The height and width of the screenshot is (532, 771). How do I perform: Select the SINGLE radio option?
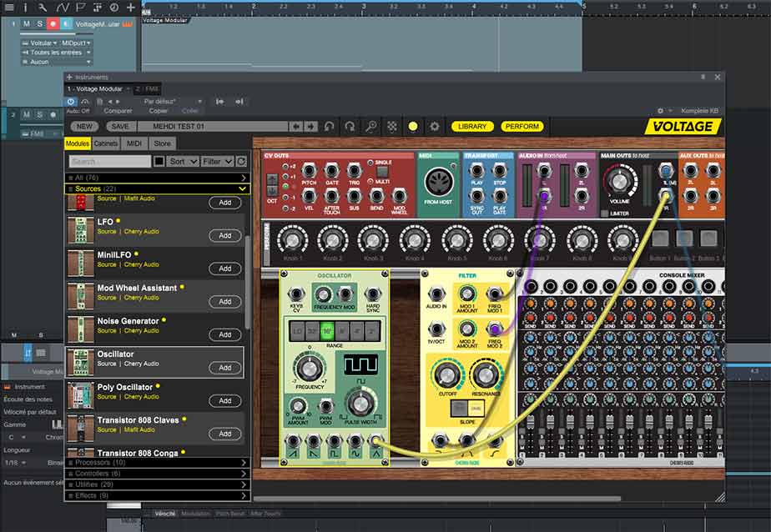point(370,163)
